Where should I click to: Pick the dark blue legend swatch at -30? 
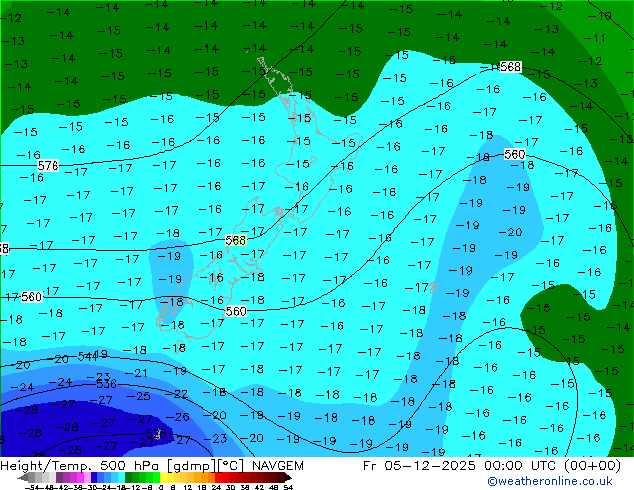coord(94,478)
